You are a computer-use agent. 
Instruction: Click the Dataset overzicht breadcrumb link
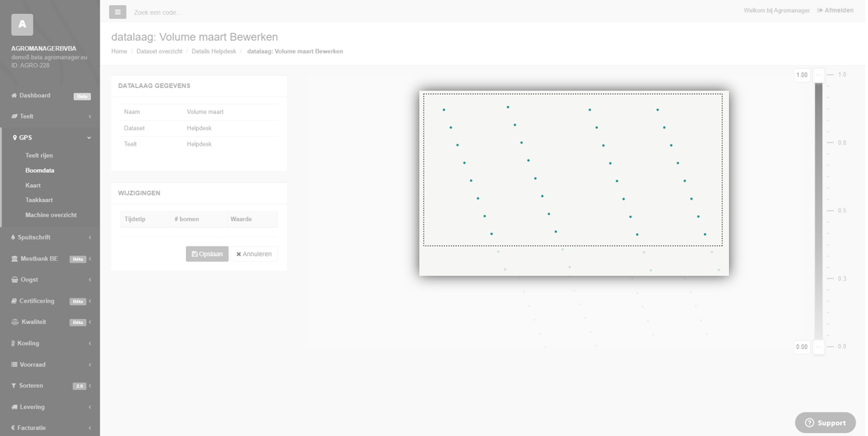pyautogui.click(x=160, y=51)
